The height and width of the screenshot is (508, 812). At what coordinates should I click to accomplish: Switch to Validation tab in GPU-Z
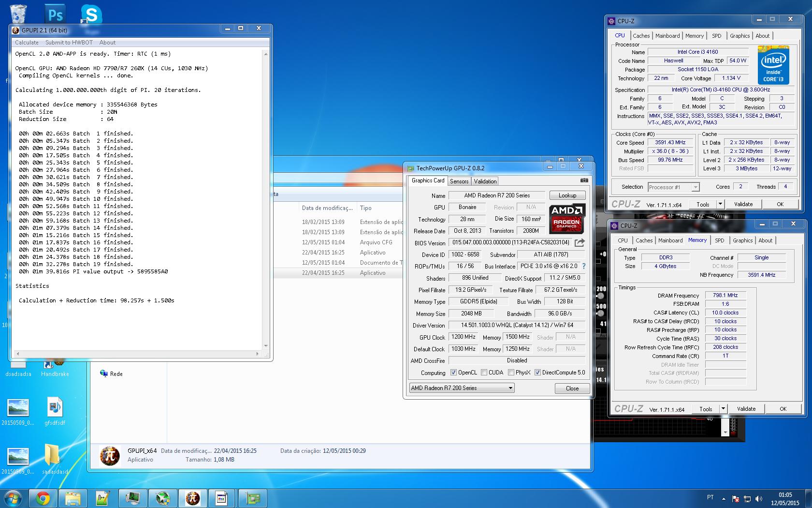click(x=485, y=181)
